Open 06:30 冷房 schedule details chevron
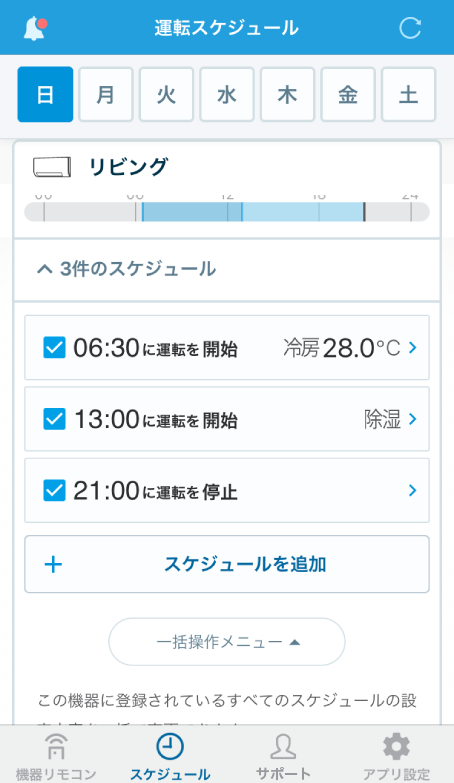 coord(413,348)
